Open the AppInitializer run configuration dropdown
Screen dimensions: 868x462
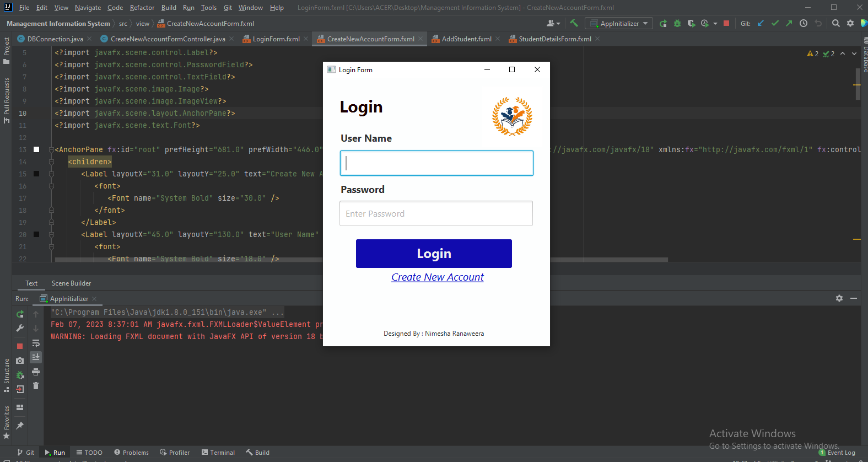[x=619, y=23]
